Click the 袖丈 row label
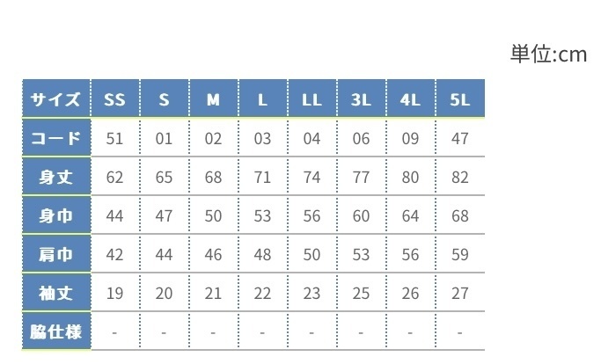 [x=56, y=293]
